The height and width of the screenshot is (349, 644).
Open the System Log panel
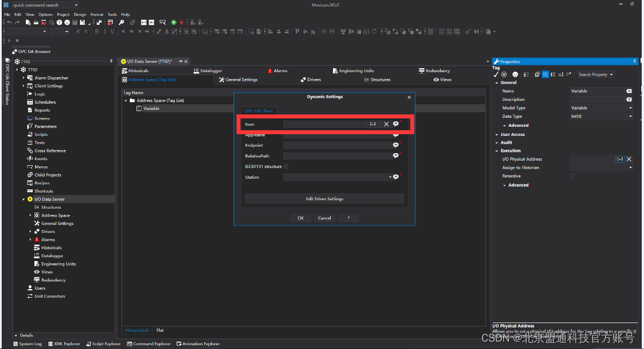pos(28,344)
